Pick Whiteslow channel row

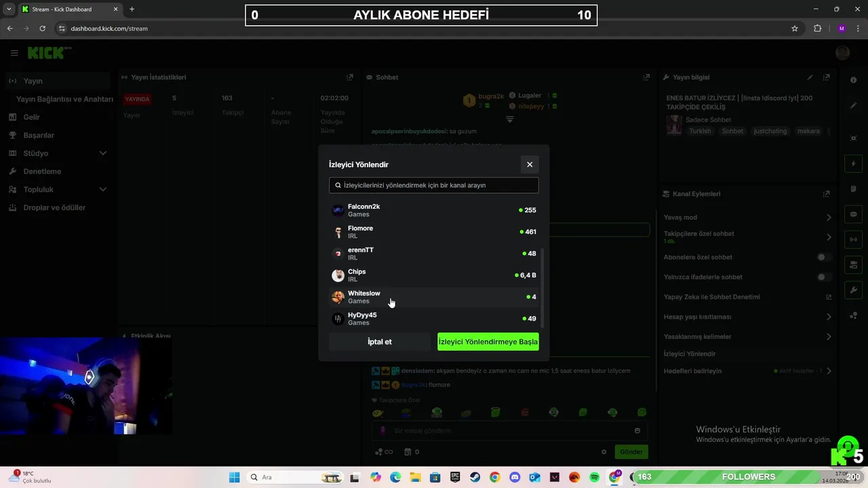point(434,297)
